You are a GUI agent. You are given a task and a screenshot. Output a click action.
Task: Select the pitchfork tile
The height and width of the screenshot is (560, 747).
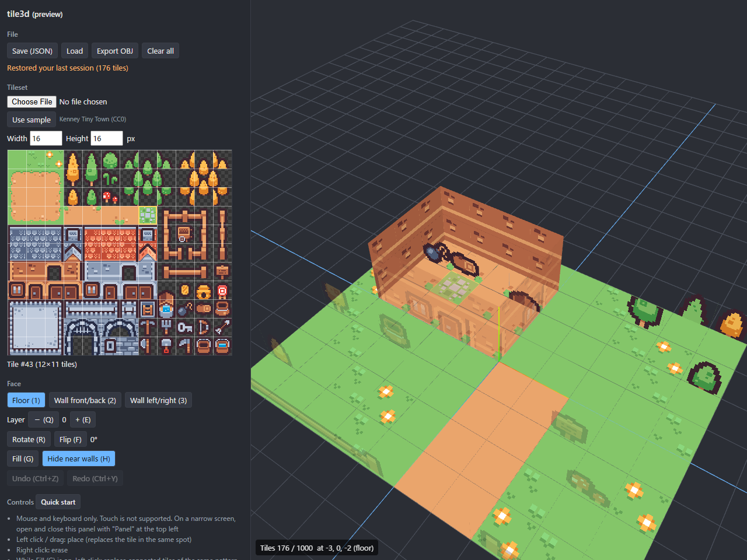pyautogui.click(x=166, y=328)
